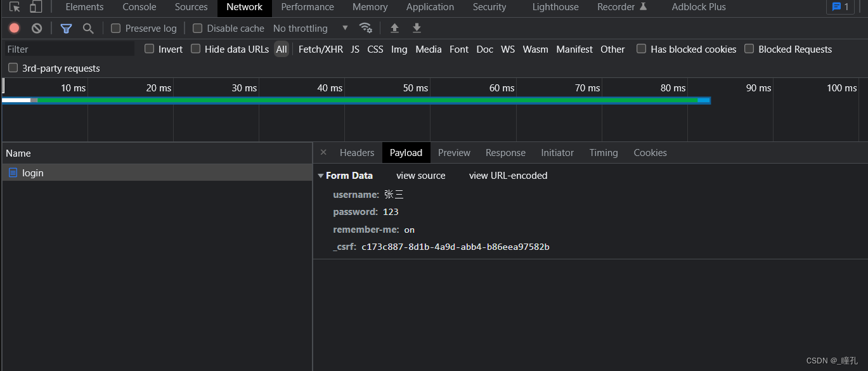Select the password value 123
Screen dimensions: 868x371
[x=391, y=212]
